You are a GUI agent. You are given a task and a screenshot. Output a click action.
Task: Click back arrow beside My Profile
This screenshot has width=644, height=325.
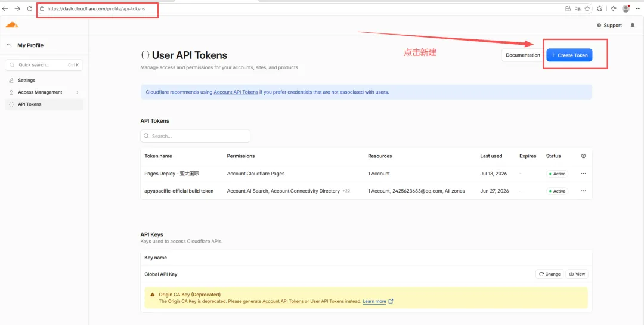coord(10,45)
